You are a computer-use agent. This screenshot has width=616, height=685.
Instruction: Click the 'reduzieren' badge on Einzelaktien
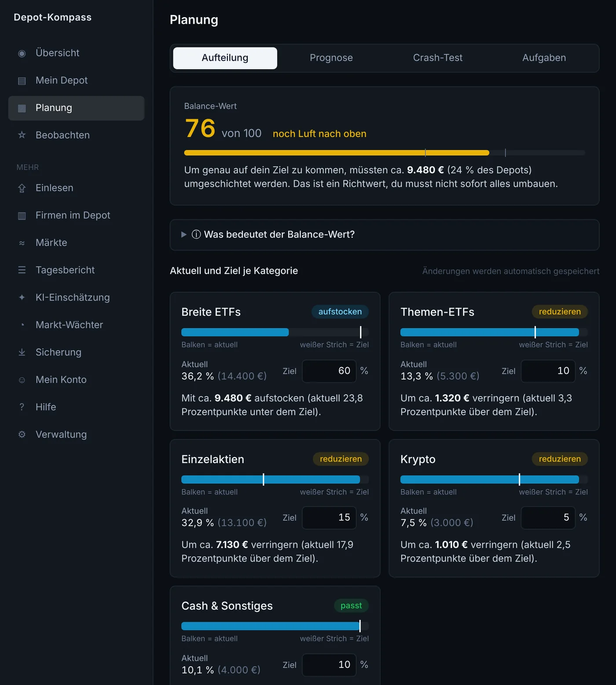[341, 459]
